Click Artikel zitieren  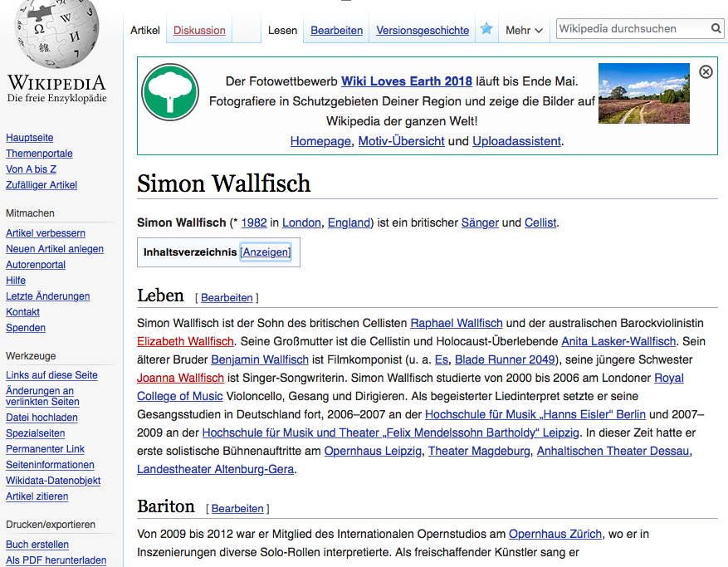pyautogui.click(x=37, y=497)
